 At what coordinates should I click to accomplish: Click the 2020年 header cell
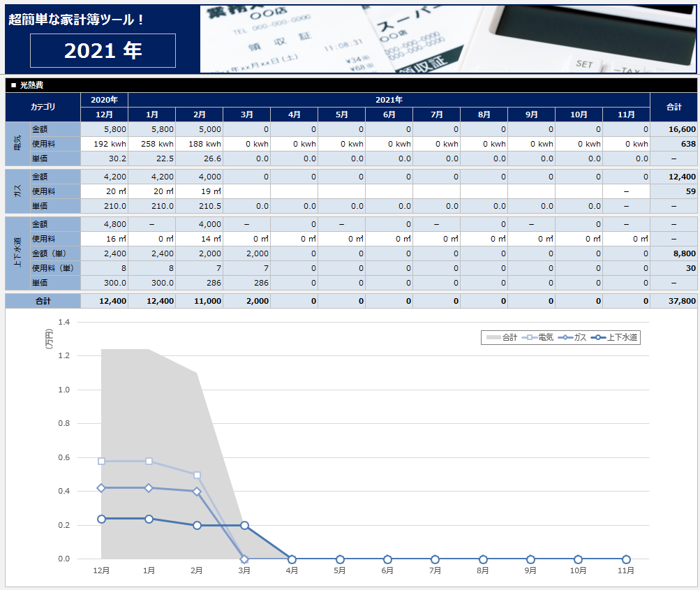pyautogui.click(x=105, y=100)
